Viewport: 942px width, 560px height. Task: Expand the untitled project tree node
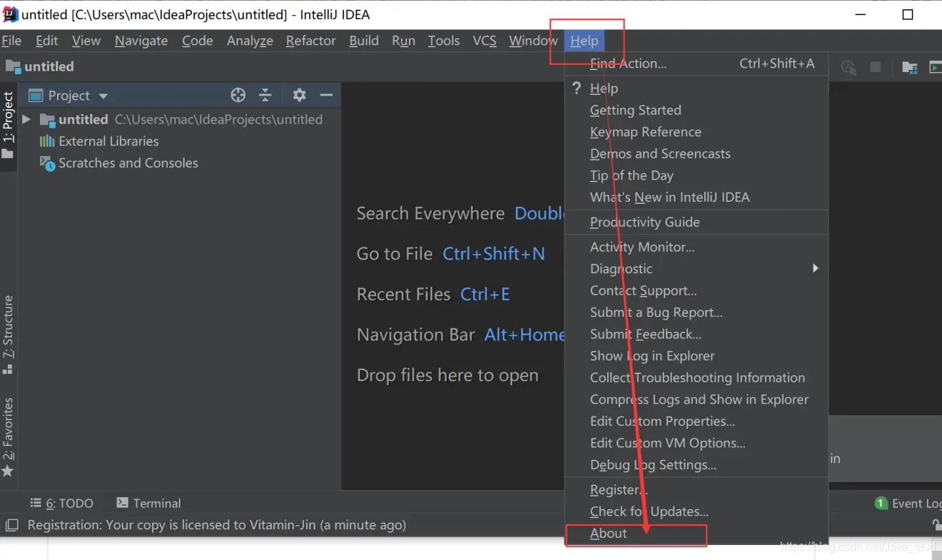pyautogui.click(x=26, y=119)
